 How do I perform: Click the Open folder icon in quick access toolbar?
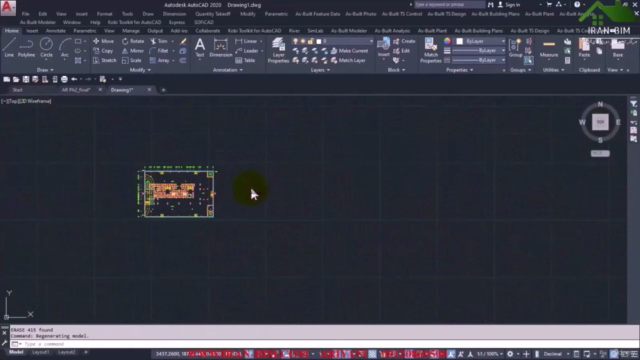(16, 79)
